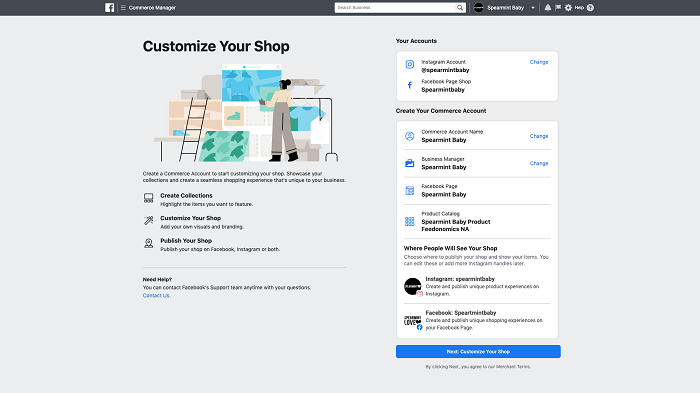
Task: Click the Facebook Page storefront icon
Action: pyautogui.click(x=409, y=191)
